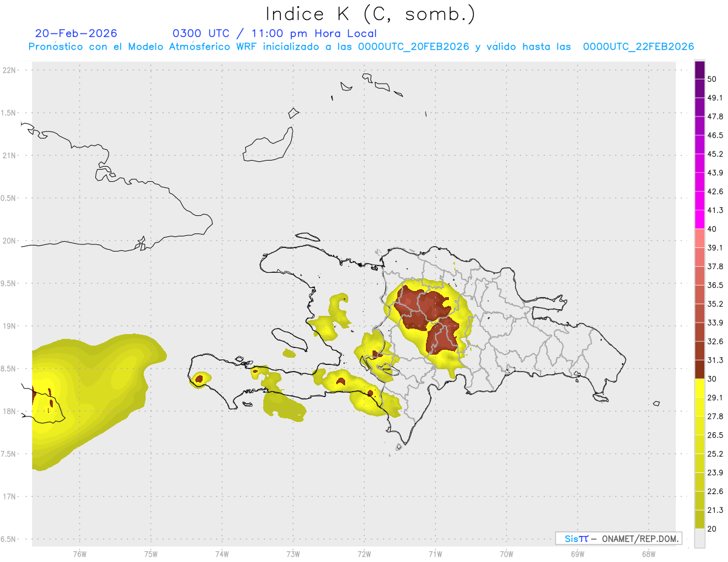Click the colorbar label "49.1"

tap(715, 98)
